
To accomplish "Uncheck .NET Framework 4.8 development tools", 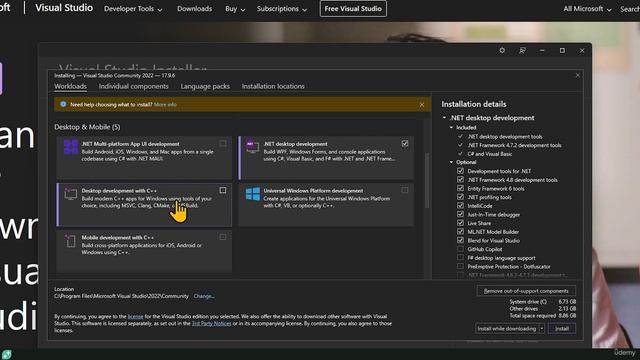I will pos(460,180).
